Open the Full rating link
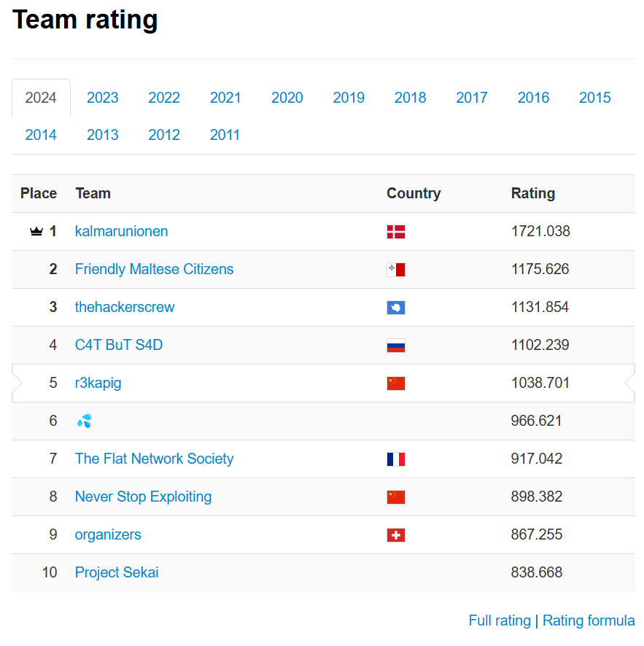This screenshot has width=644, height=646. [x=500, y=620]
